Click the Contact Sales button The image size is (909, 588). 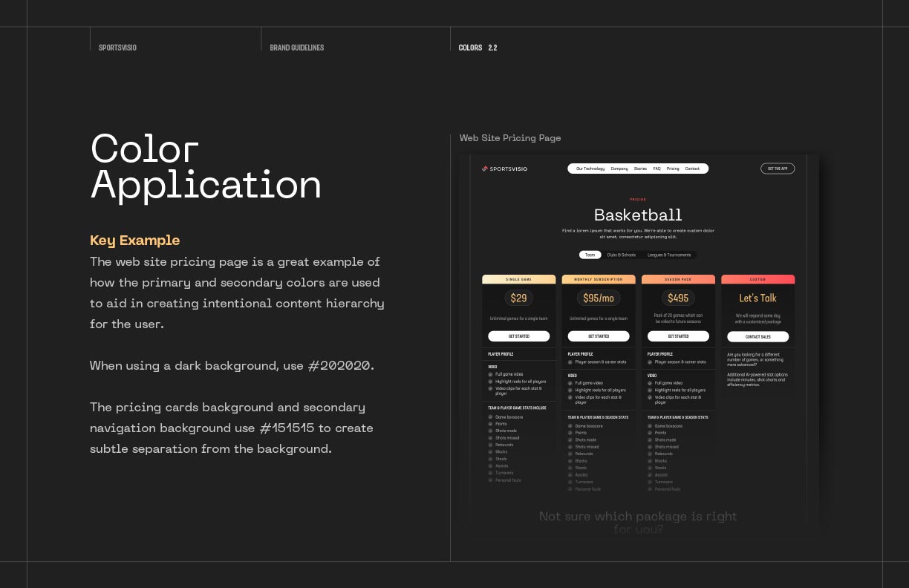(757, 336)
